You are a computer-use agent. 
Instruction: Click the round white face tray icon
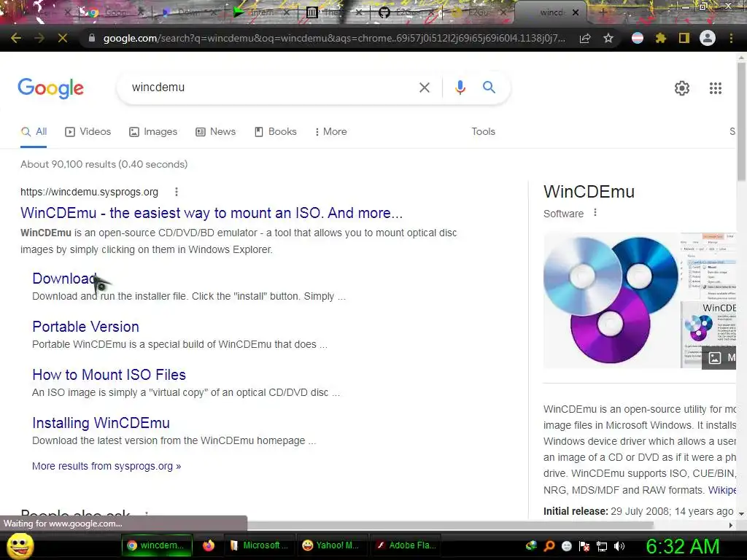pos(567,546)
